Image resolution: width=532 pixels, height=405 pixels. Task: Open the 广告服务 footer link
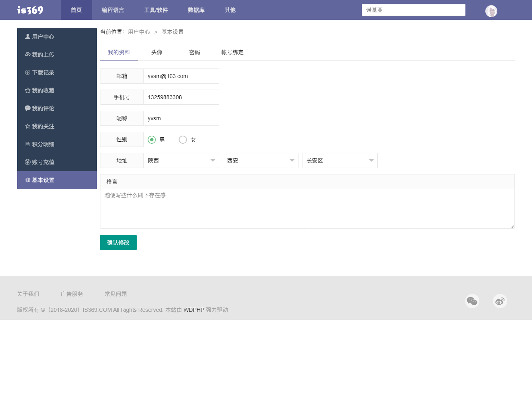coord(72,294)
